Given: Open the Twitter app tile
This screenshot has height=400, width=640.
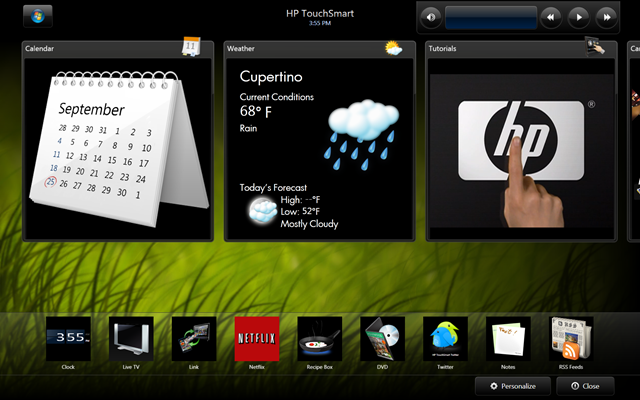Looking at the screenshot, I should point(445,339).
